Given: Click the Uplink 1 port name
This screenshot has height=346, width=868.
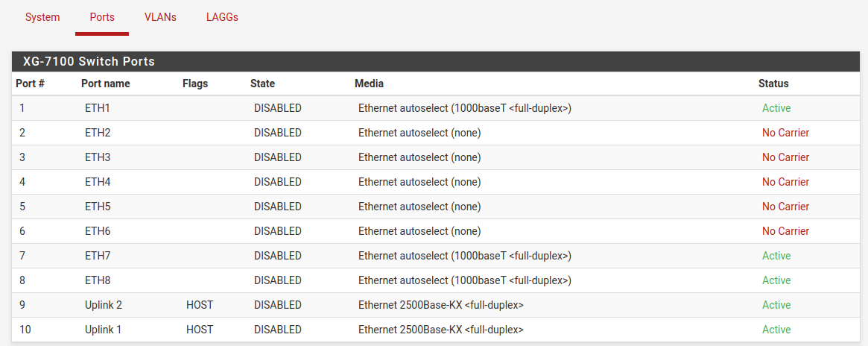Looking at the screenshot, I should [x=104, y=330].
